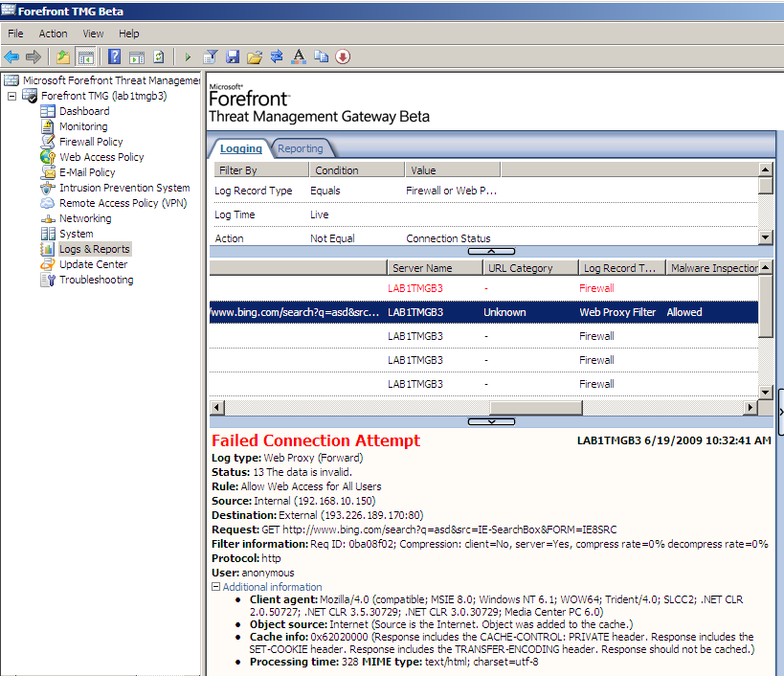Click log grid vertical scrollbar down arrow
Screen dimensions: 784x676
766,392
